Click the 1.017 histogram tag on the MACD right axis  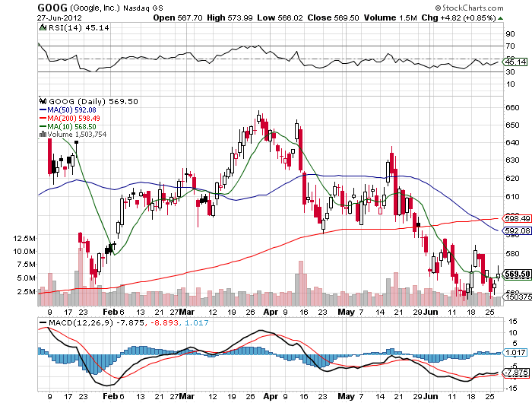(515, 352)
